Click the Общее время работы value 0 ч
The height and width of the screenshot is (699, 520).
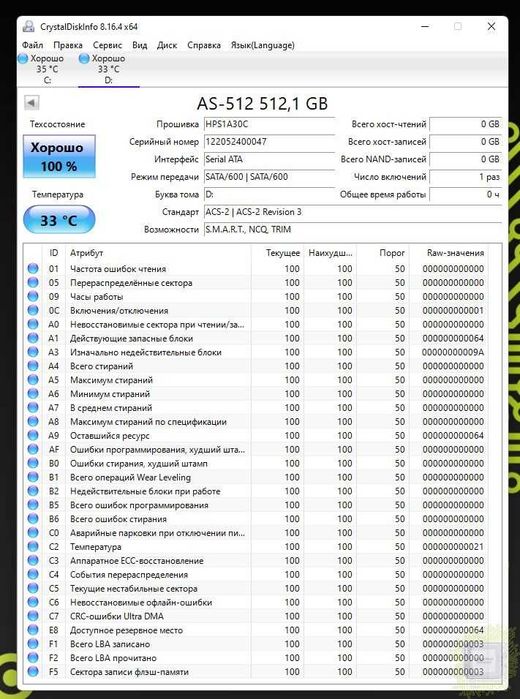click(466, 194)
